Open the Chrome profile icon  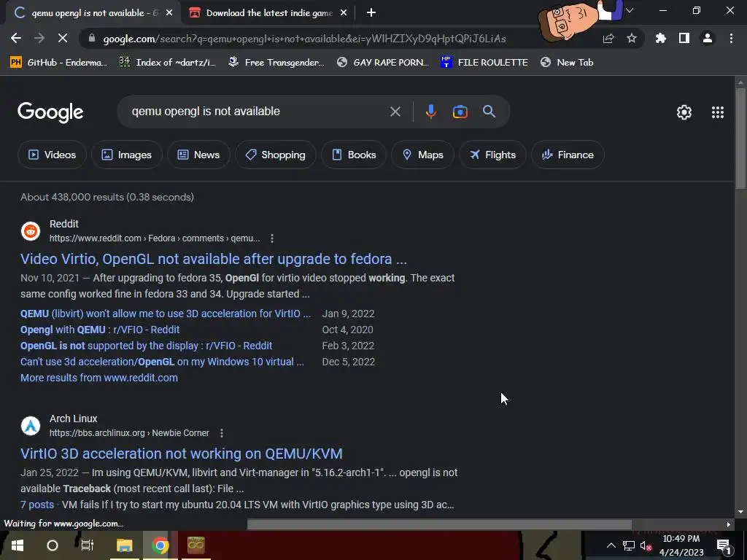click(x=708, y=38)
